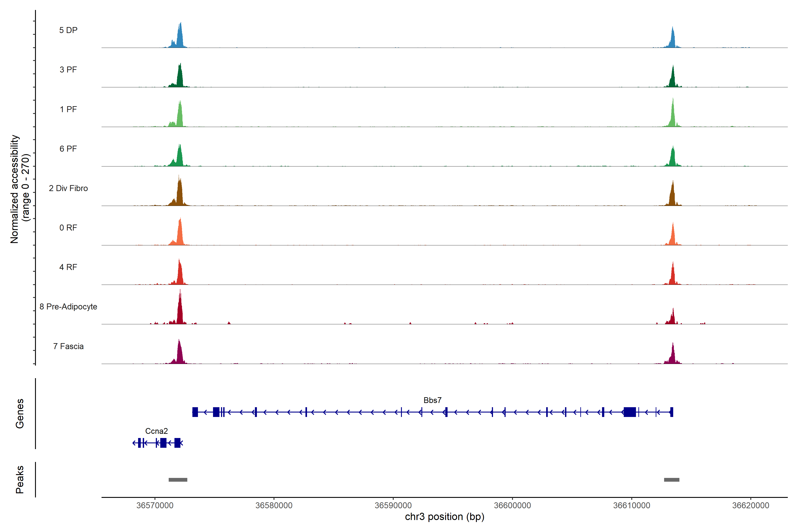Click the chr3 position axis title

[x=444, y=517]
